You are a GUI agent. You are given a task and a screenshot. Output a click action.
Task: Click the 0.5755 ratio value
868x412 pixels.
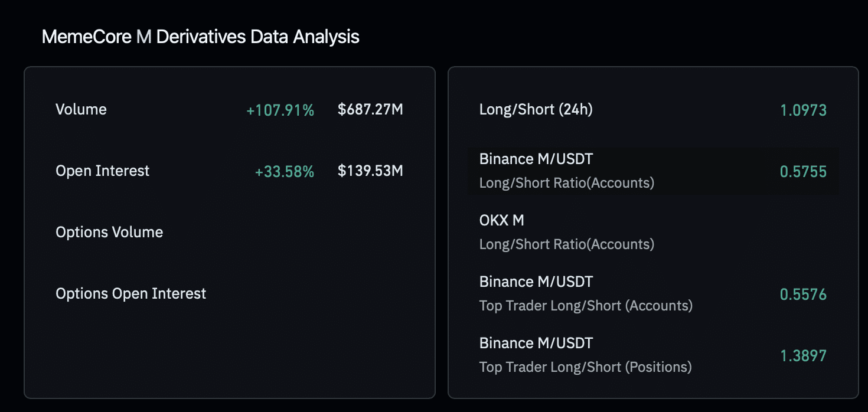(803, 171)
